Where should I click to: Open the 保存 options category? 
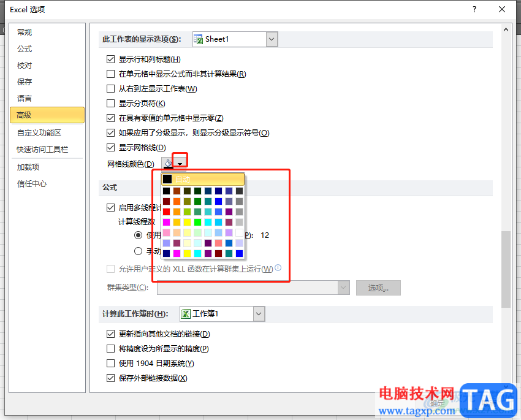click(x=47, y=82)
